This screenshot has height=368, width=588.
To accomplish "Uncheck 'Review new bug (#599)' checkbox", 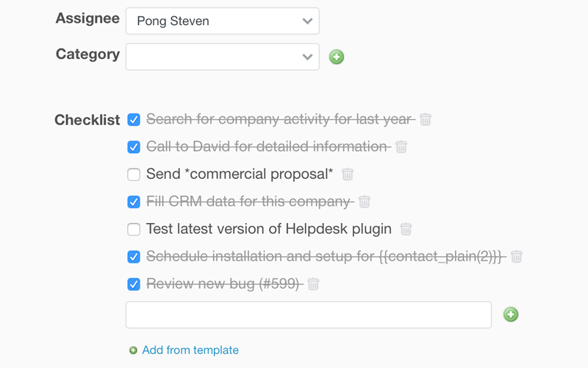I will 134,284.
